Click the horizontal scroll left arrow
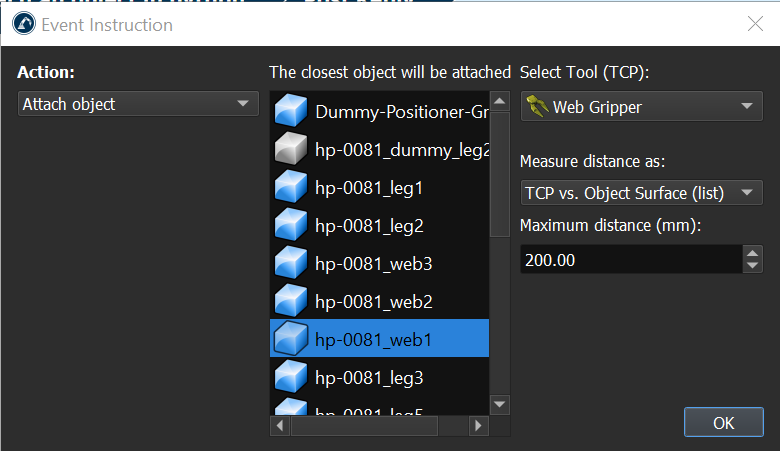This screenshot has height=451, width=780. click(280, 426)
